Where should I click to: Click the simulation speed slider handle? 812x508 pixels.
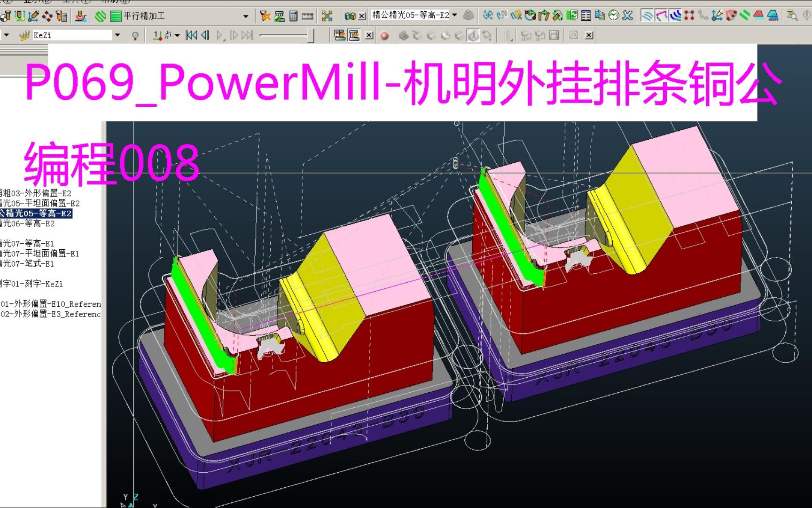point(310,35)
